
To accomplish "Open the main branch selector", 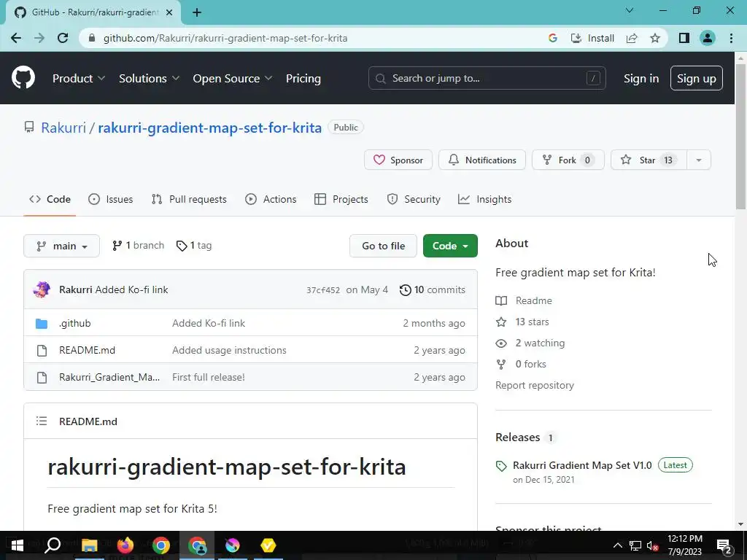I will coord(61,246).
